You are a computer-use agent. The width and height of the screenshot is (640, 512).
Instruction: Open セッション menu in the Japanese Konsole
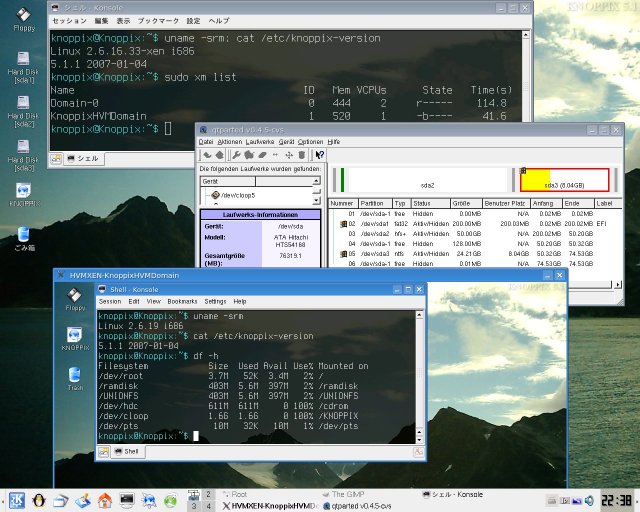pyautogui.click(x=69, y=21)
